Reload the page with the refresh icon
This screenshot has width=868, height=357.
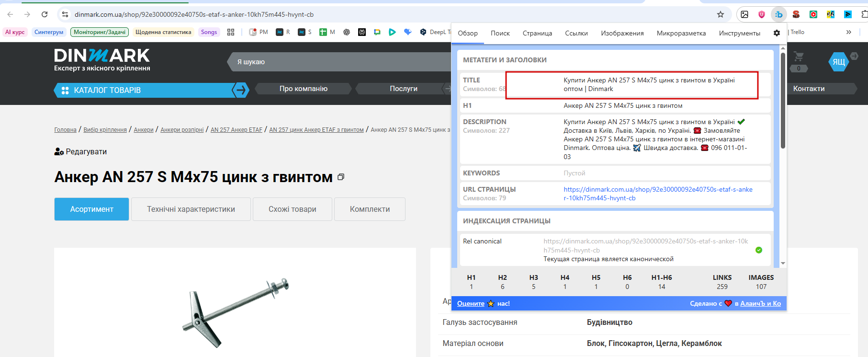tap(45, 14)
